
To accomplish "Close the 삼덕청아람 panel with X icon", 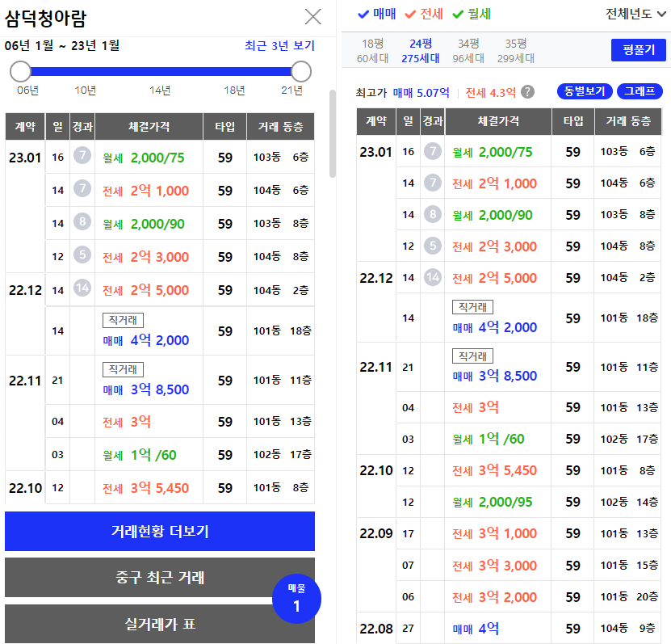I will click(x=312, y=17).
